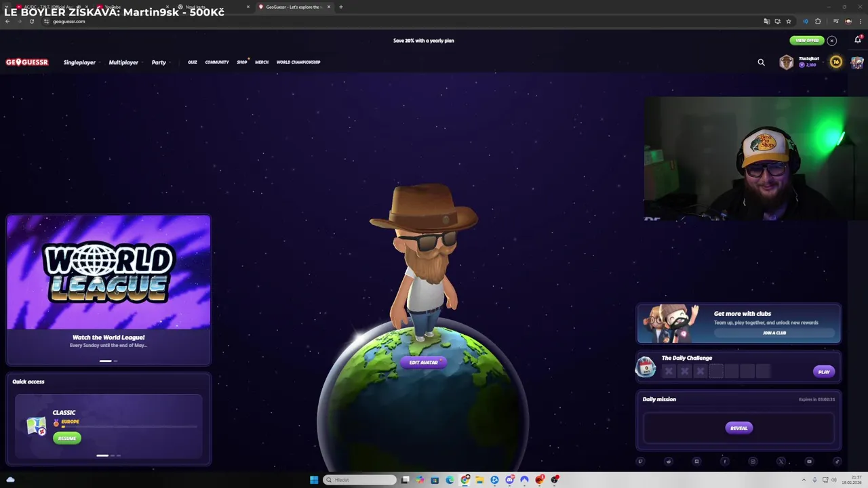
Task: Close the GeoGuessr browser tab
Action: click(329, 7)
